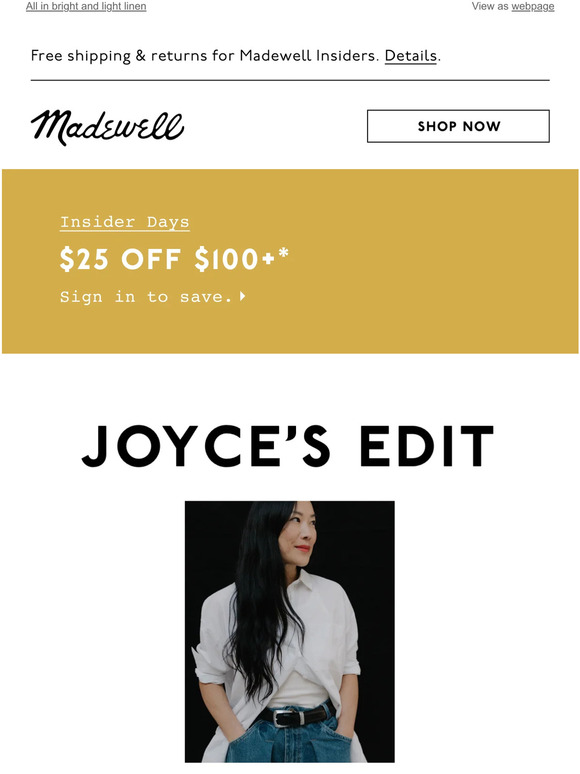Open the 'All in bright and light linen' link
Screen dimensions: 580x774
[x=86, y=6]
